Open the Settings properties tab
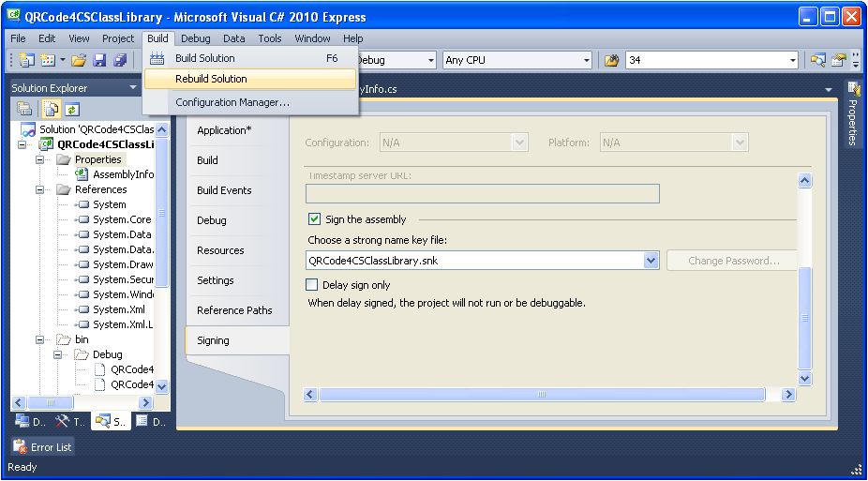The image size is (868, 481). (x=238, y=280)
